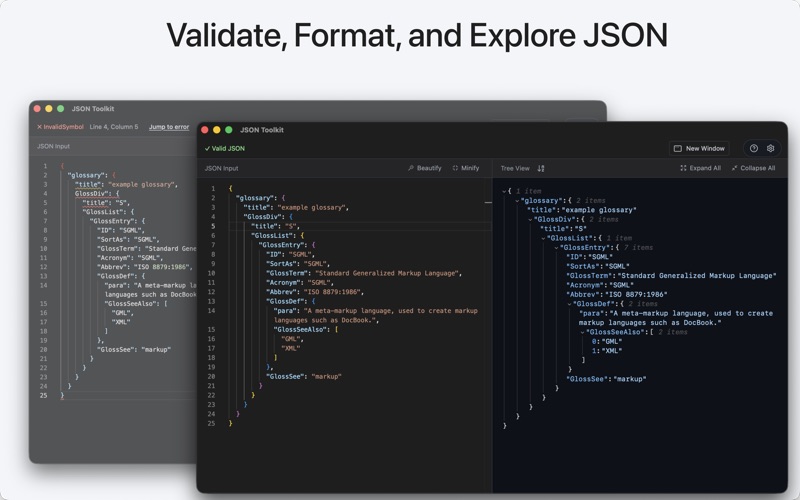Click back window line 2 "glossary" key
This screenshot has height=500, width=800.
(x=86, y=176)
